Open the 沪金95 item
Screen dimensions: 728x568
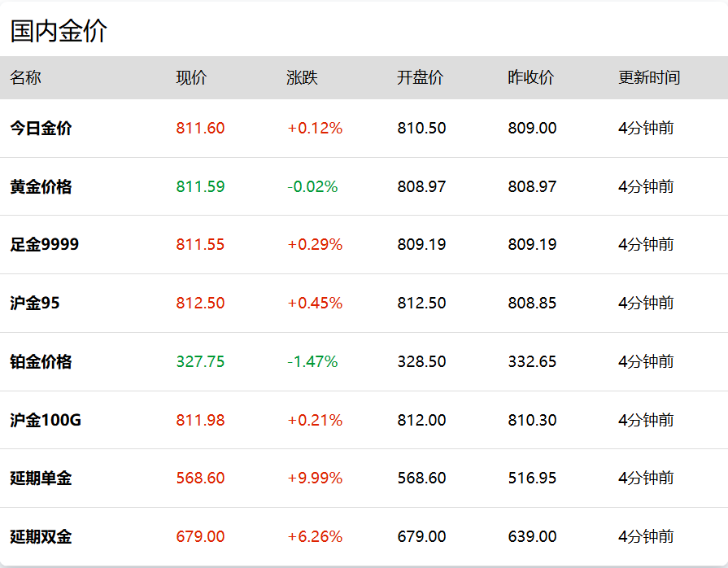pyautogui.click(x=34, y=303)
